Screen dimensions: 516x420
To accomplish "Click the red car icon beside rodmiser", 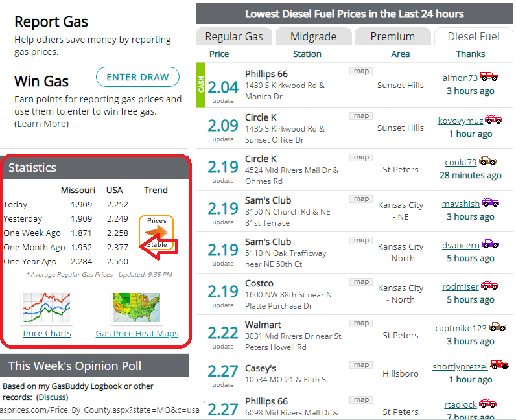I will point(489,285).
